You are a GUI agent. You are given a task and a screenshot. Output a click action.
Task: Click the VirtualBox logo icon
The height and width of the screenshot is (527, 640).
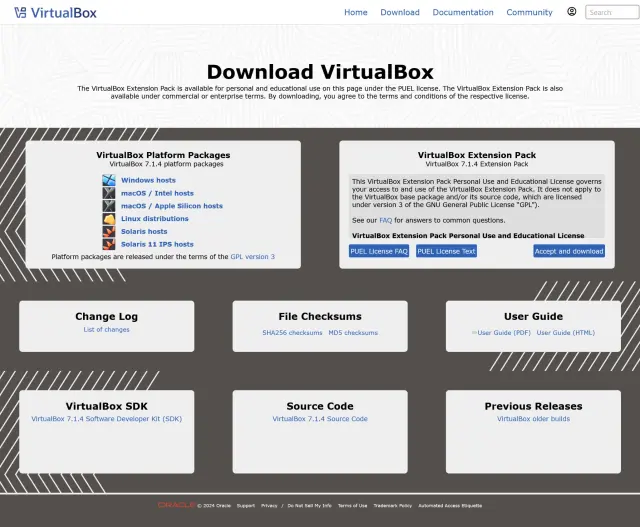click(x=20, y=12)
